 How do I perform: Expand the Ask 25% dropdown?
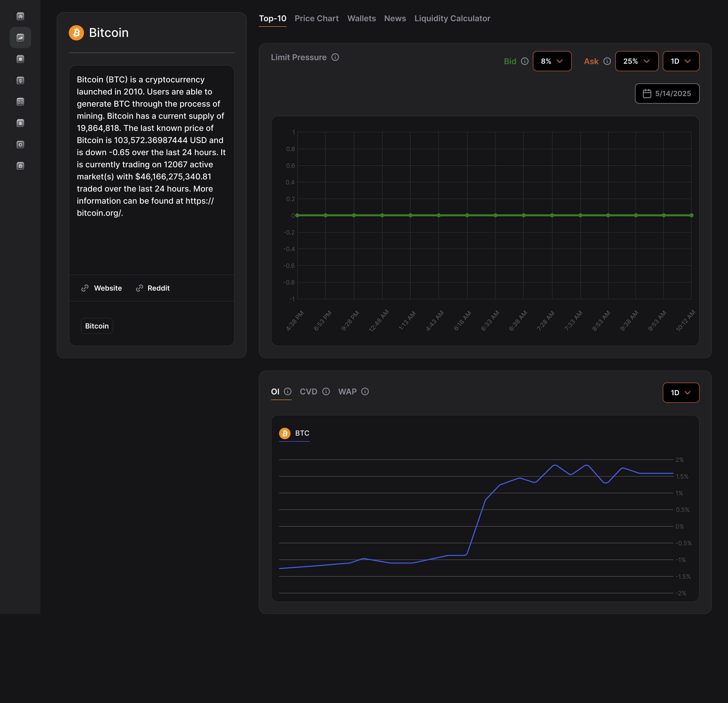click(636, 61)
